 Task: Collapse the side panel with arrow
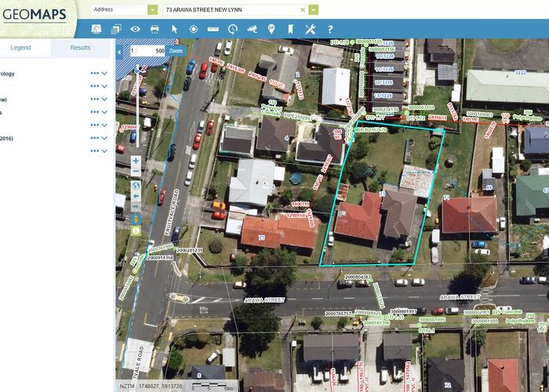click(120, 50)
